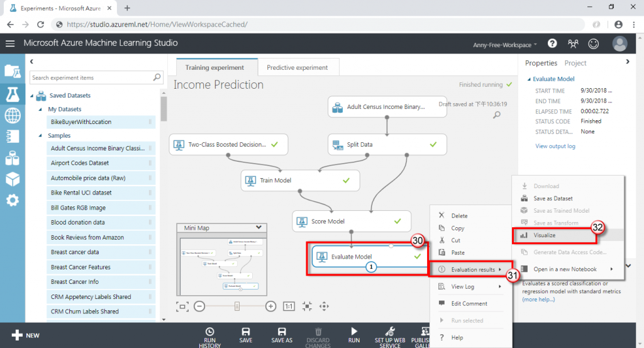Select BikeBuyerWithLocation dataset
The width and height of the screenshot is (644, 348).
(101, 122)
